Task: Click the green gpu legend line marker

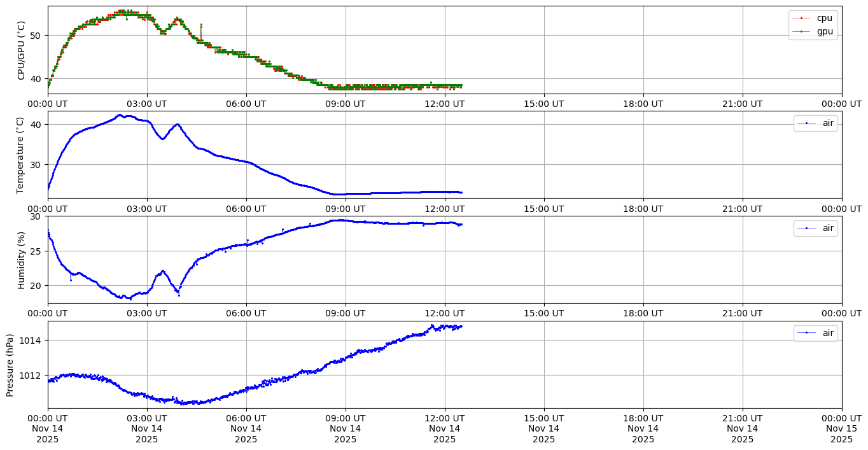Action: pos(802,31)
